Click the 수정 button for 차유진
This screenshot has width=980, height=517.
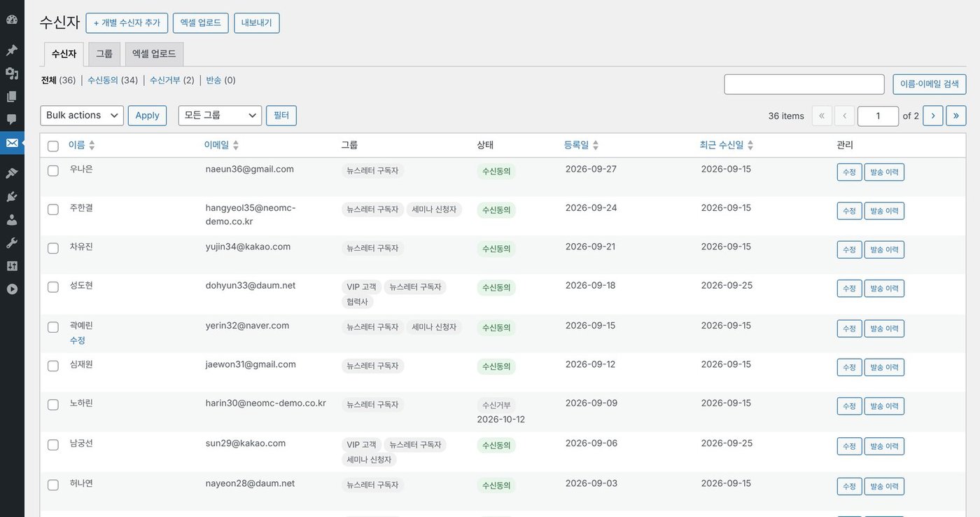point(849,249)
